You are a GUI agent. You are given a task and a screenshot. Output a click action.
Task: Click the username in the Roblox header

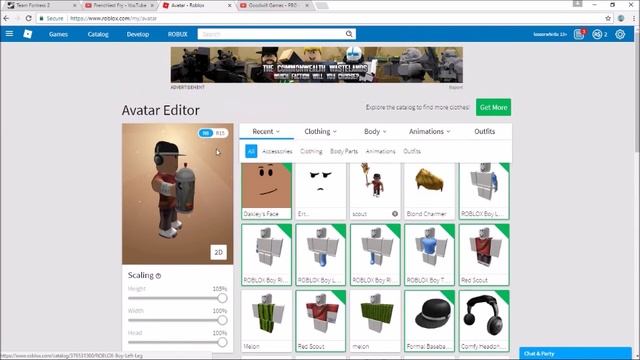click(x=550, y=34)
